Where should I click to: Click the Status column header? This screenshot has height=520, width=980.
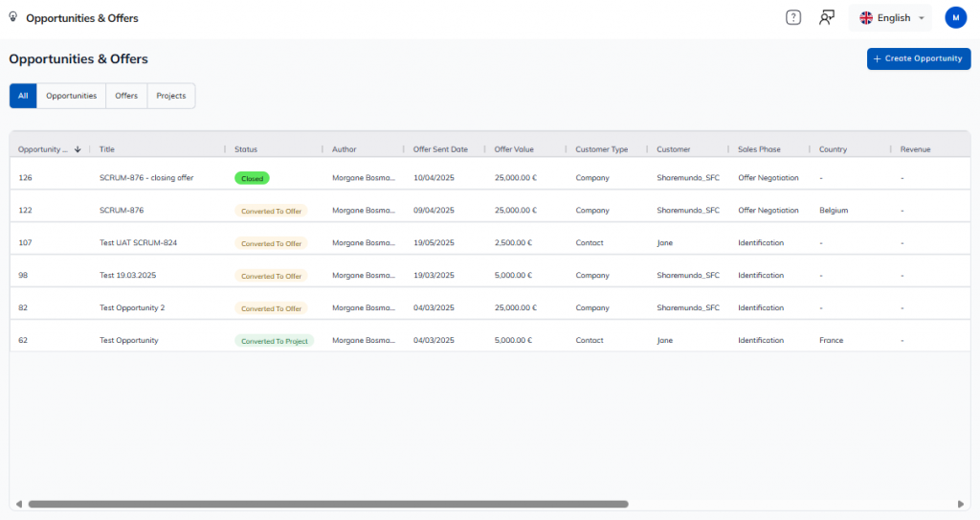(246, 149)
